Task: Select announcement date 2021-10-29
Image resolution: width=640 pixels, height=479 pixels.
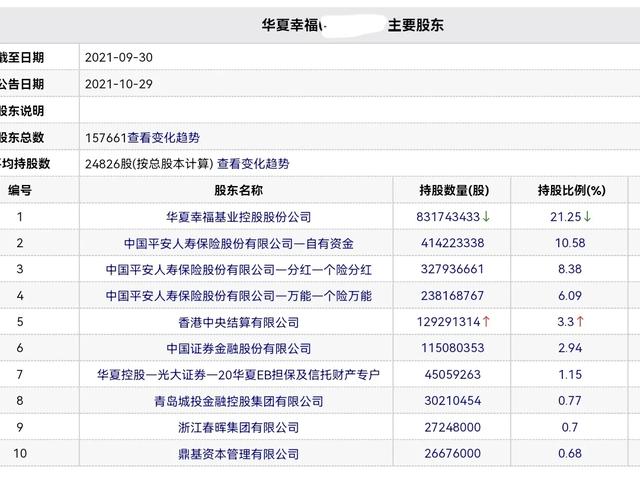Action: pos(119,84)
